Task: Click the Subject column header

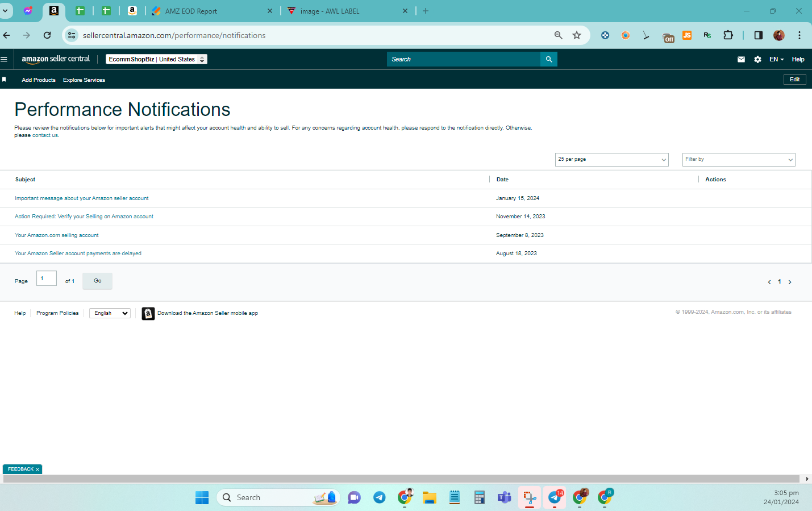Action: [x=25, y=180]
